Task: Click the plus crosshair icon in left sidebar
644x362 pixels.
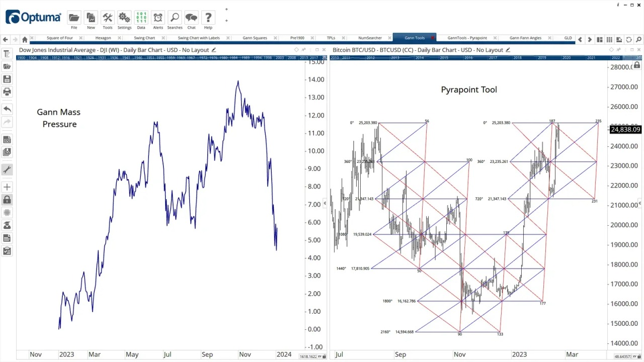Action: coord(7,187)
